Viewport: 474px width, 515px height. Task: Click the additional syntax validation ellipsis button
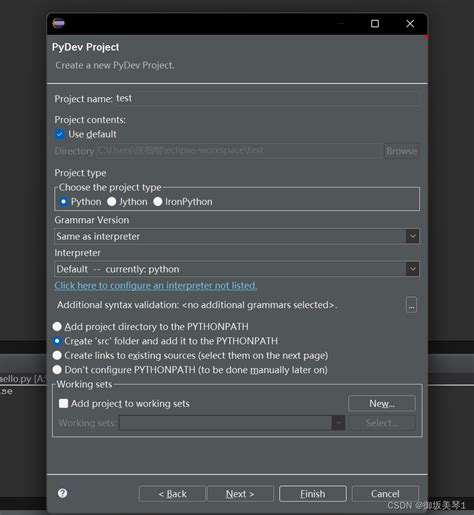tap(411, 305)
